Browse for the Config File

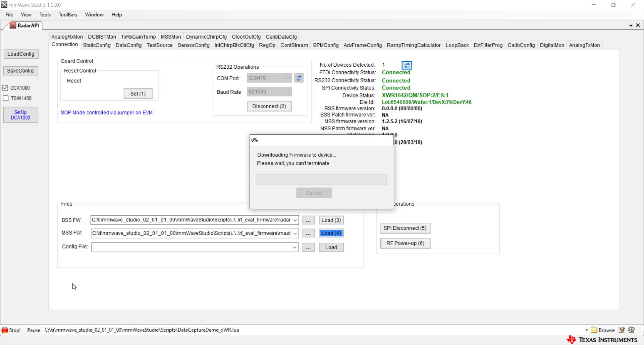click(308, 247)
